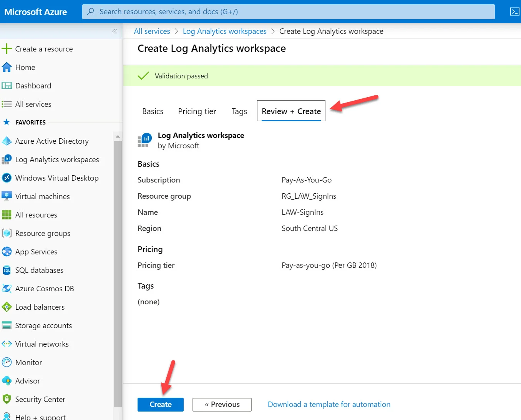Viewport: 521px width, 420px height.
Task: Click the Pay-As-You-Go subscription value
Action: point(307,180)
